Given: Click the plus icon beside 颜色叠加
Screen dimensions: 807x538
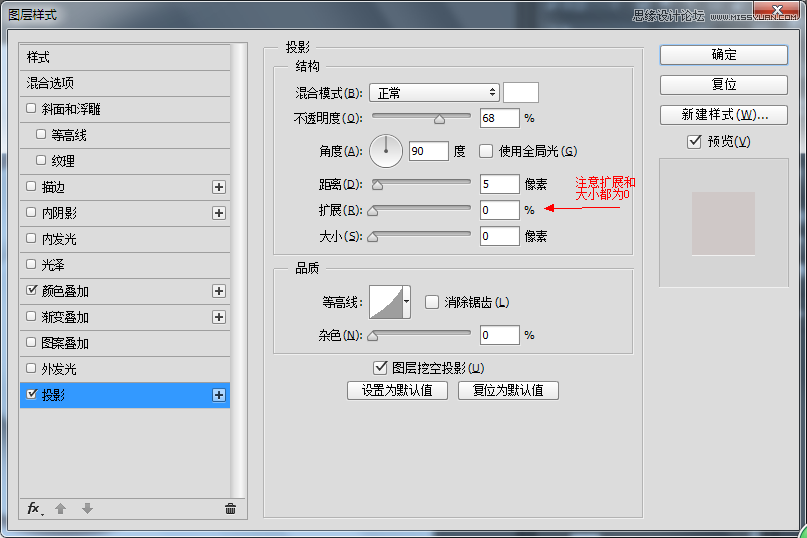Looking at the screenshot, I should click(x=219, y=291).
